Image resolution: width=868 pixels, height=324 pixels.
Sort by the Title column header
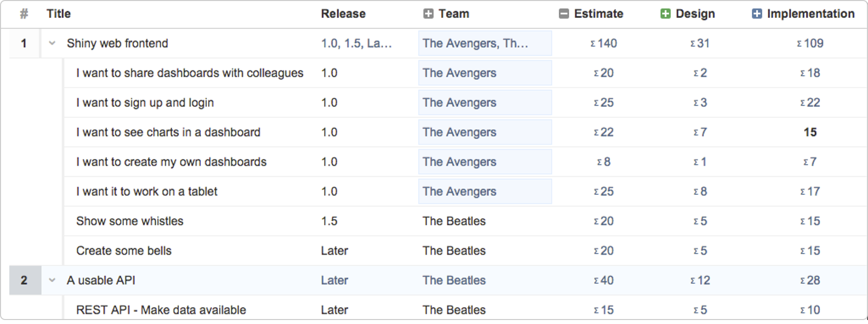coord(58,14)
